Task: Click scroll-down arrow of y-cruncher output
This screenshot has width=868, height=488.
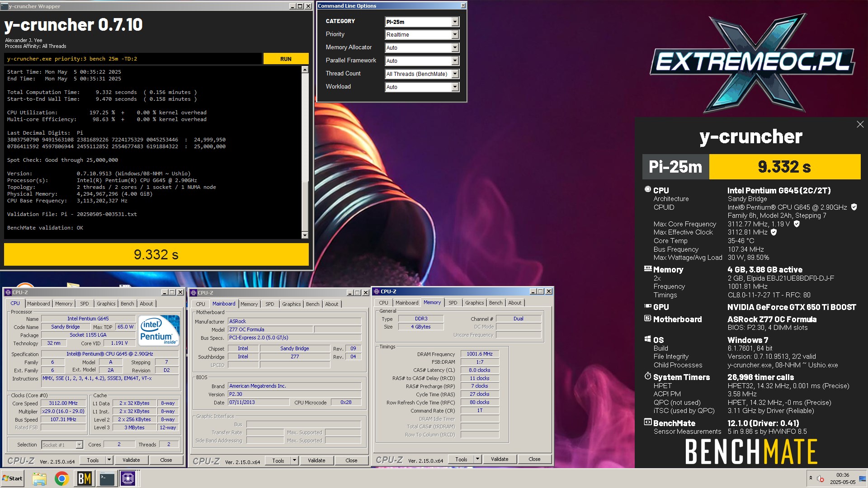Action: 305,235
